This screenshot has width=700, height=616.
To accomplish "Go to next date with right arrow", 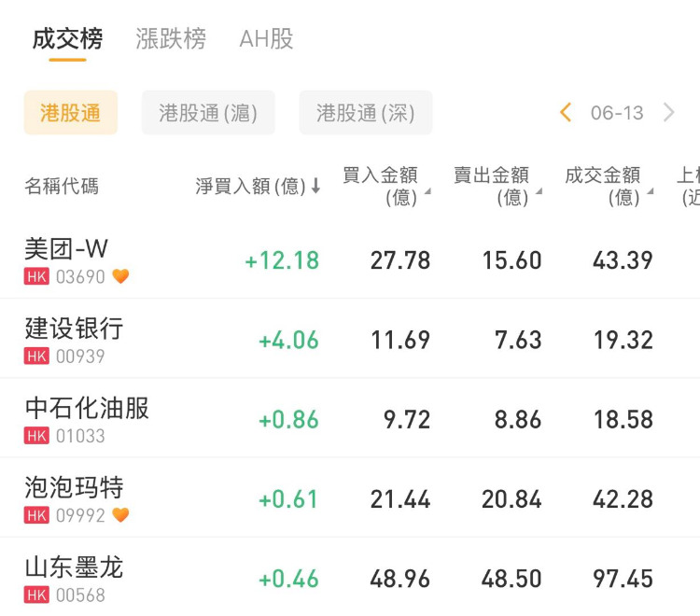I will click(669, 112).
